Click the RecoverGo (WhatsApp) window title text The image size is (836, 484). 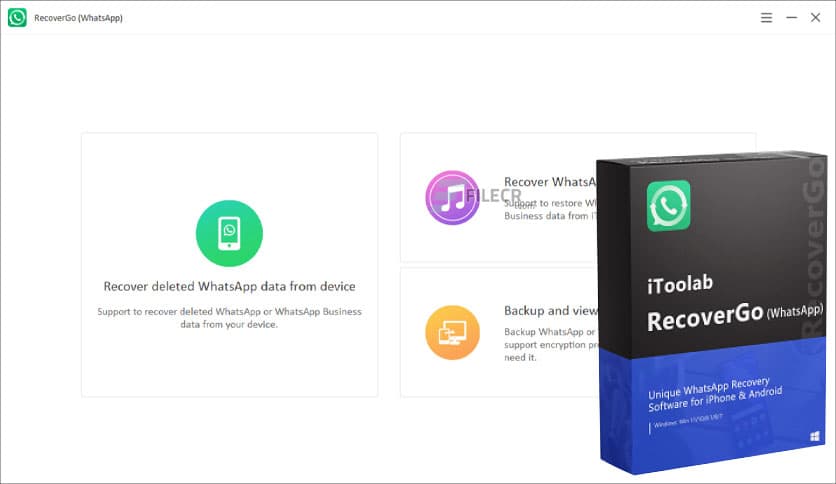(78, 18)
